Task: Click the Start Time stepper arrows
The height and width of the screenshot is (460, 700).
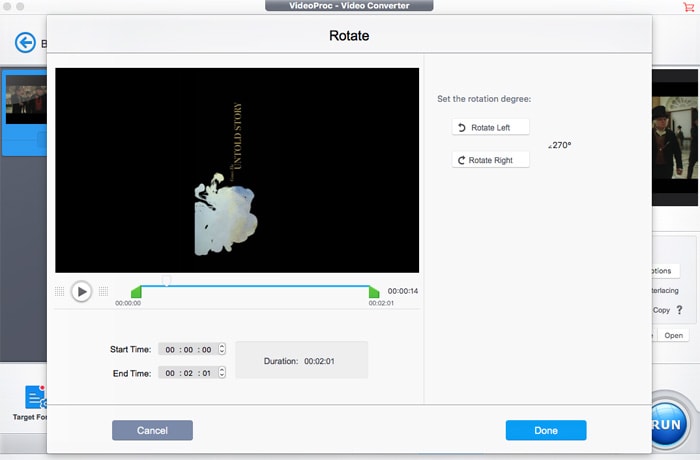Action: tap(222, 349)
